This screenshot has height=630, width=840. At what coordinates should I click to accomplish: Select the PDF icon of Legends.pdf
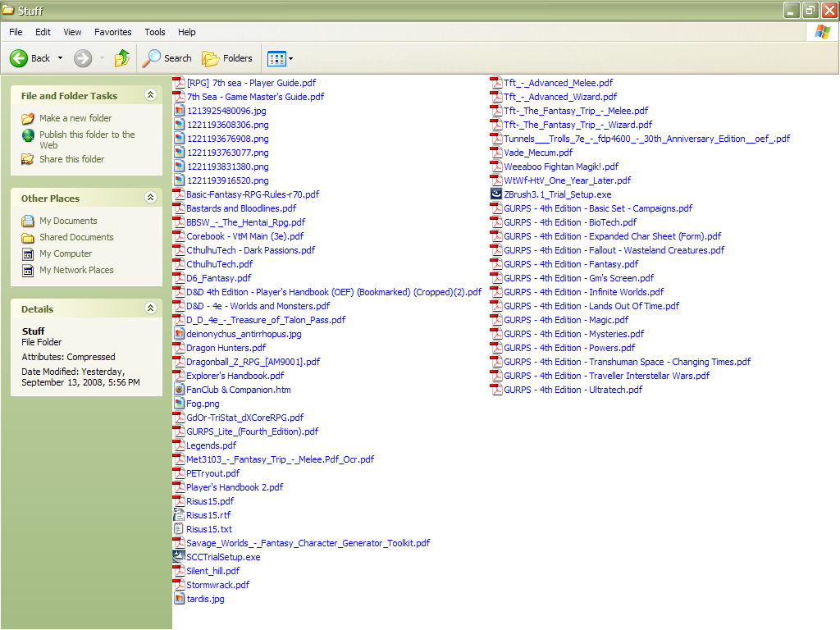[x=179, y=445]
